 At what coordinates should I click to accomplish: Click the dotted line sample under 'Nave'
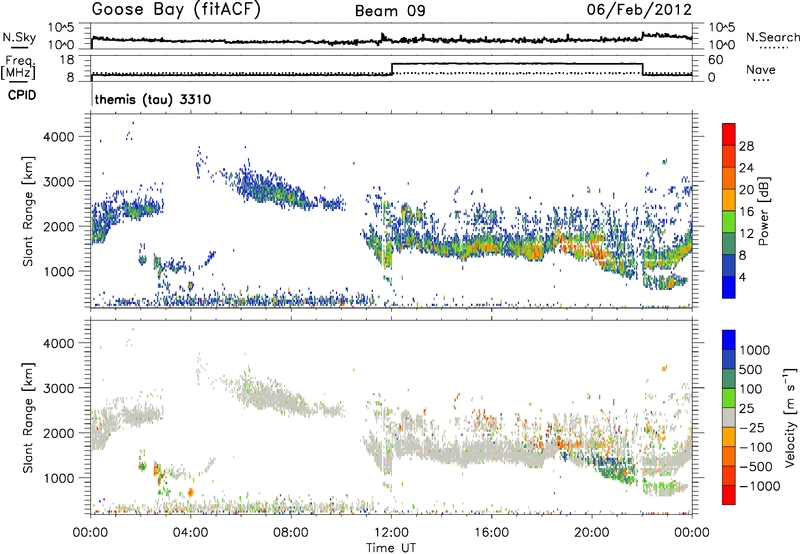tap(761, 80)
